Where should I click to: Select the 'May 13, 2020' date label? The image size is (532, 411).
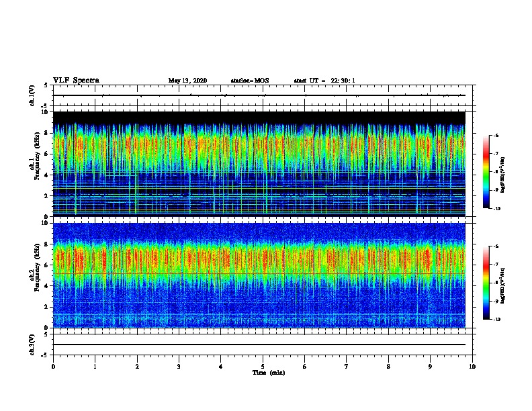point(187,81)
